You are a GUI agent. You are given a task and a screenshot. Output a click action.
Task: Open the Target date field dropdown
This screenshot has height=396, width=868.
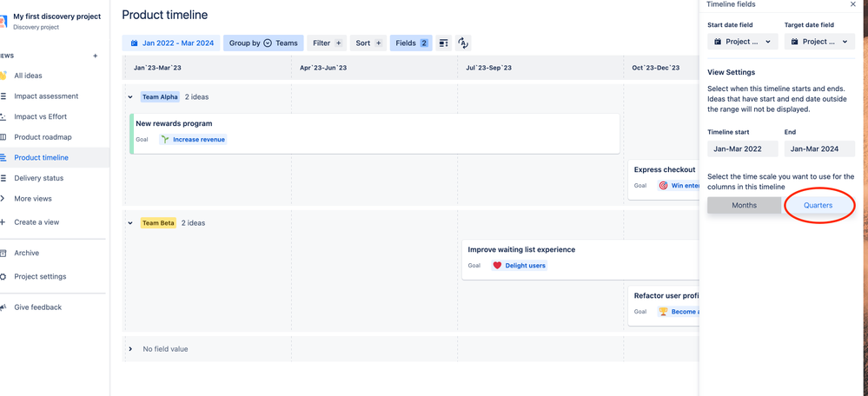click(820, 42)
